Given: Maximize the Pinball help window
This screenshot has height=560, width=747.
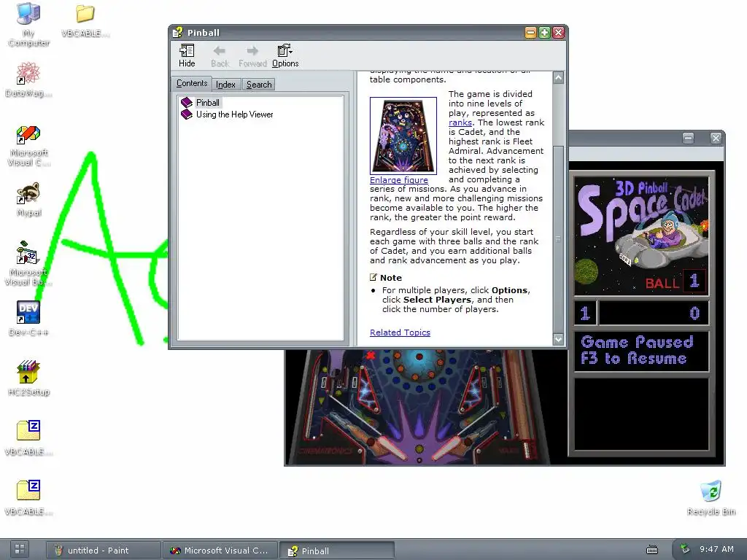Looking at the screenshot, I should pos(544,32).
